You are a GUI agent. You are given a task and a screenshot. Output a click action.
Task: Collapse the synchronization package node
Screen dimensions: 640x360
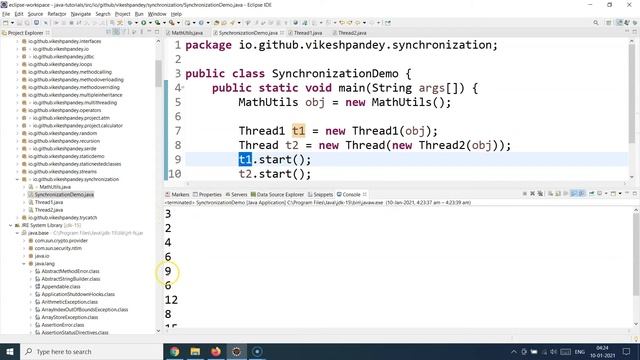[17, 179]
